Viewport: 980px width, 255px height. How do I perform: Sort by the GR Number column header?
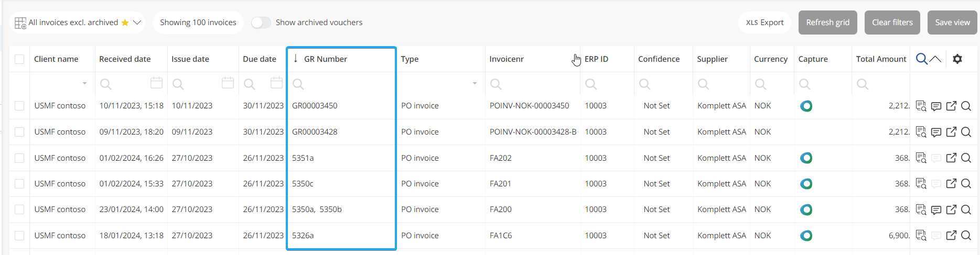tap(325, 59)
